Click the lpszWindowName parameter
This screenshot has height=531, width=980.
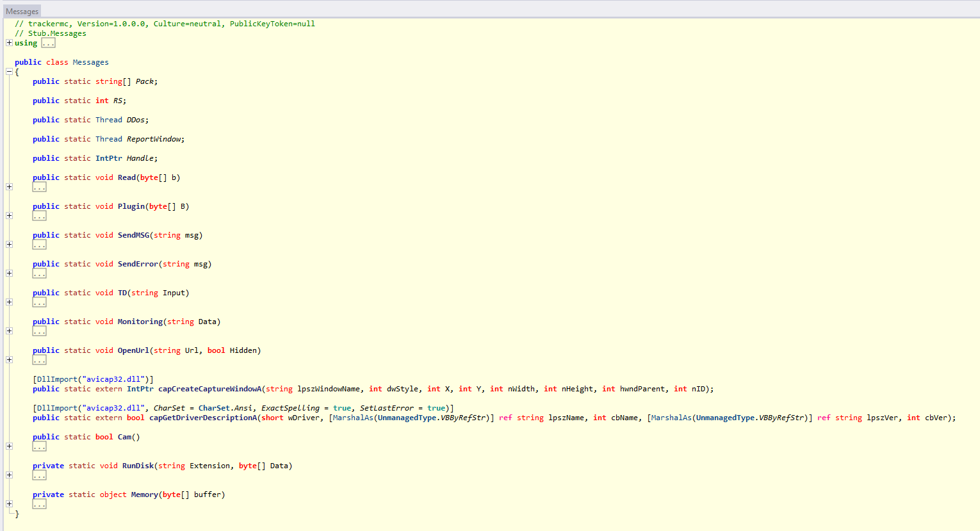tap(329, 389)
